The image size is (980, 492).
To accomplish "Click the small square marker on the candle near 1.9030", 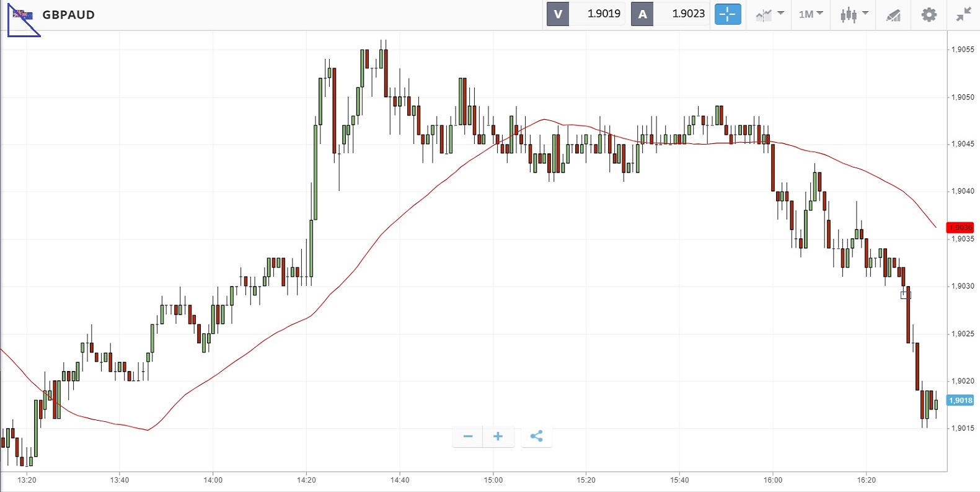I will (906, 295).
